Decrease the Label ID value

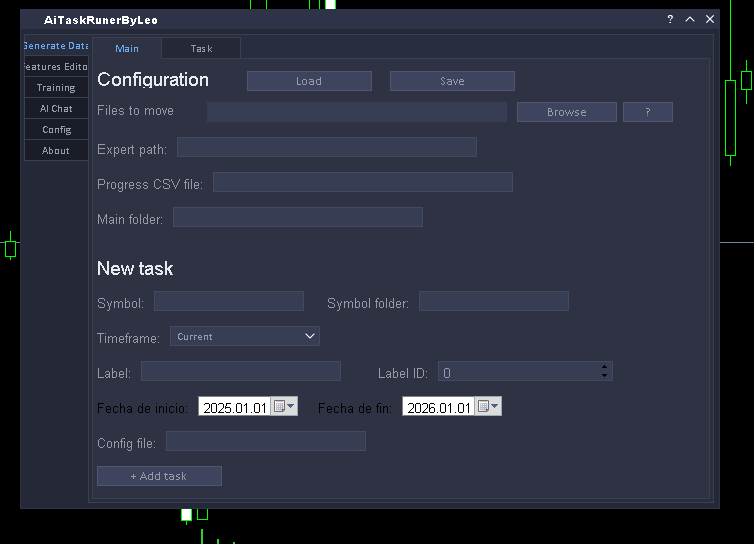605,376
